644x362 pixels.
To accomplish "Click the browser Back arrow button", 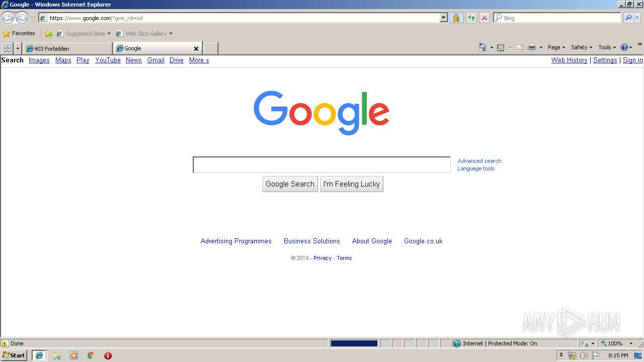I will 8,18.
